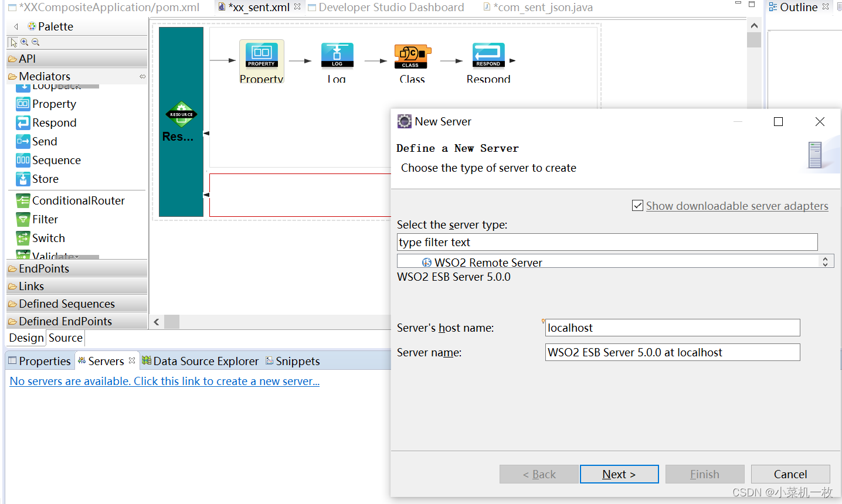Image resolution: width=842 pixels, height=504 pixels.
Task: Switch to the Design view tab
Action: (x=26, y=338)
